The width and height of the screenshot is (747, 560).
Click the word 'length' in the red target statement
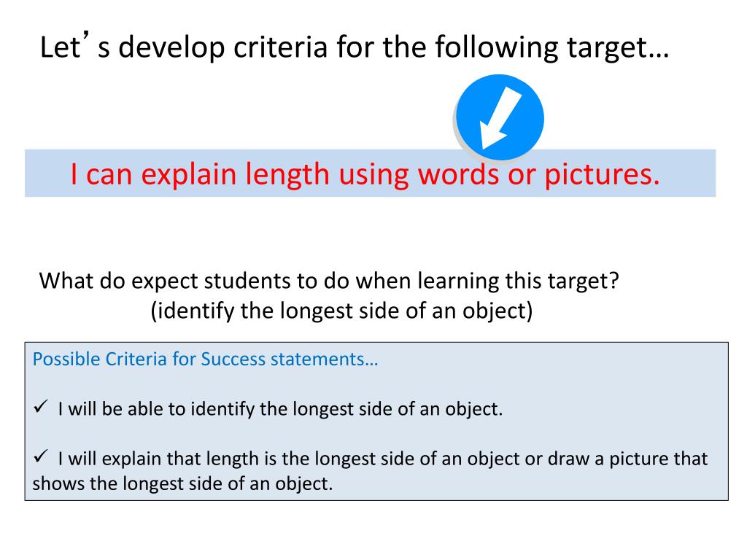click(287, 175)
